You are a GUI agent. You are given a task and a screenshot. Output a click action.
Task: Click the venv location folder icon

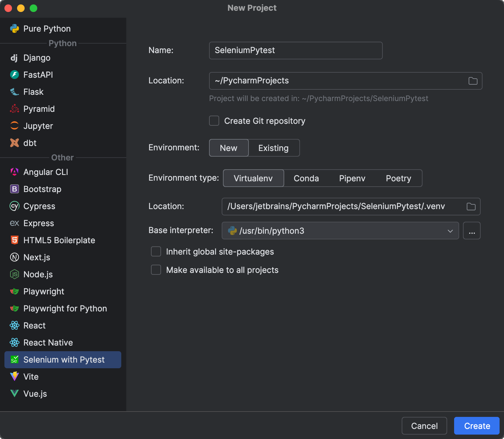(471, 207)
